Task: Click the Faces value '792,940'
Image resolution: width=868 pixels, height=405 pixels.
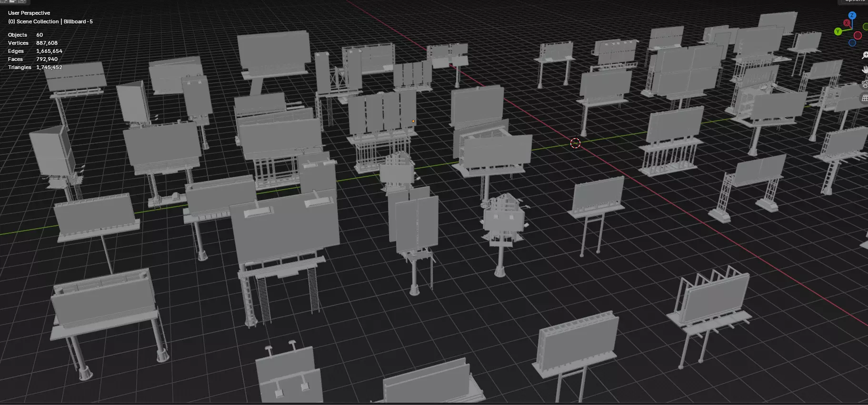Action: tap(47, 59)
